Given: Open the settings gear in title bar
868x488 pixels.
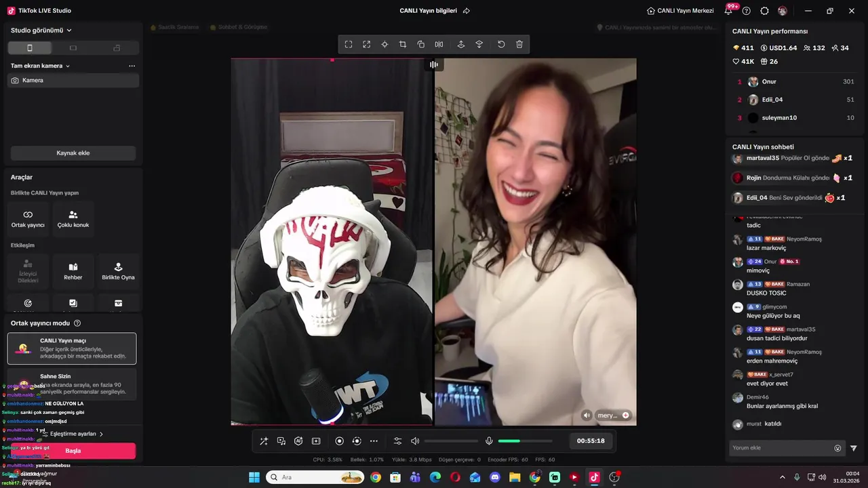Looking at the screenshot, I should pyautogui.click(x=764, y=11).
